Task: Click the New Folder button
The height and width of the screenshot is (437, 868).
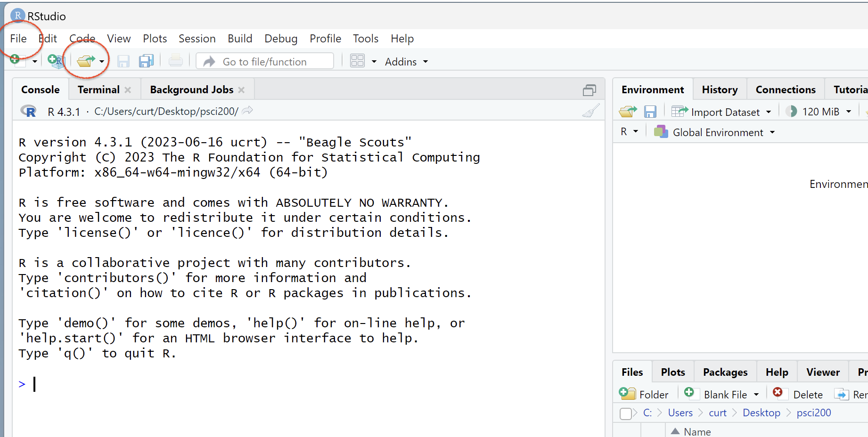Action: tap(644, 394)
